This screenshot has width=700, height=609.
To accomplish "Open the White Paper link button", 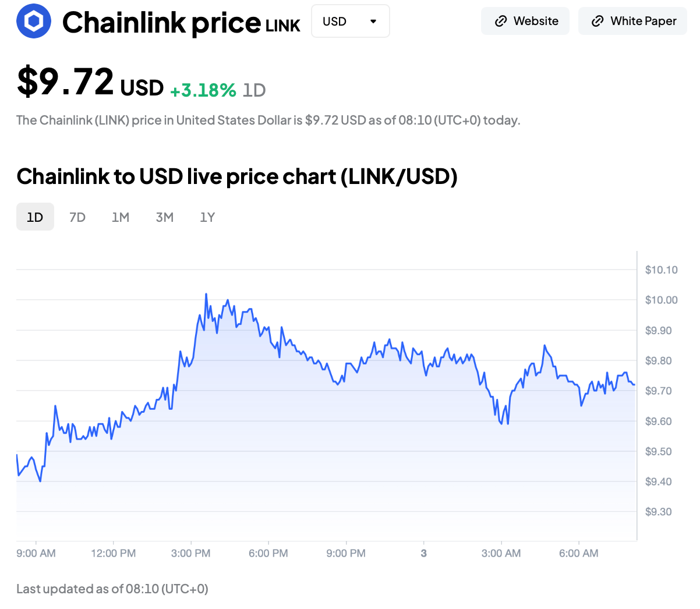I will [x=632, y=22].
